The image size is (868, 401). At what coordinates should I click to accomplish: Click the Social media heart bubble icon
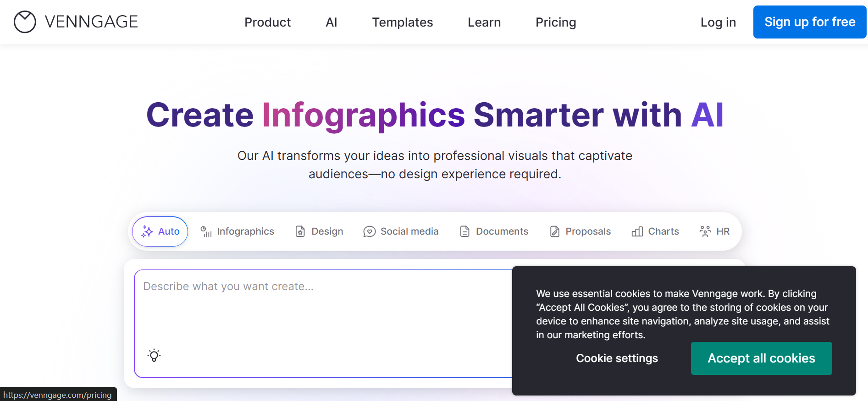coord(369,231)
